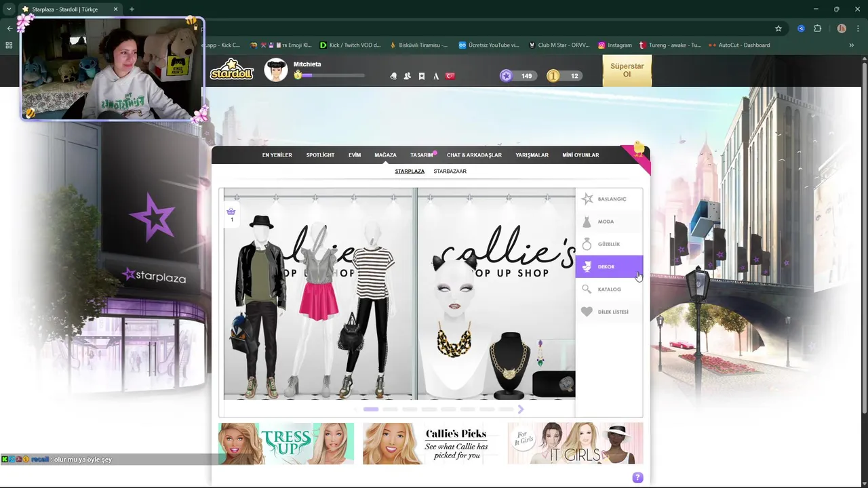868x488 pixels.
Task: Go to the Evim menu
Action: point(355,155)
